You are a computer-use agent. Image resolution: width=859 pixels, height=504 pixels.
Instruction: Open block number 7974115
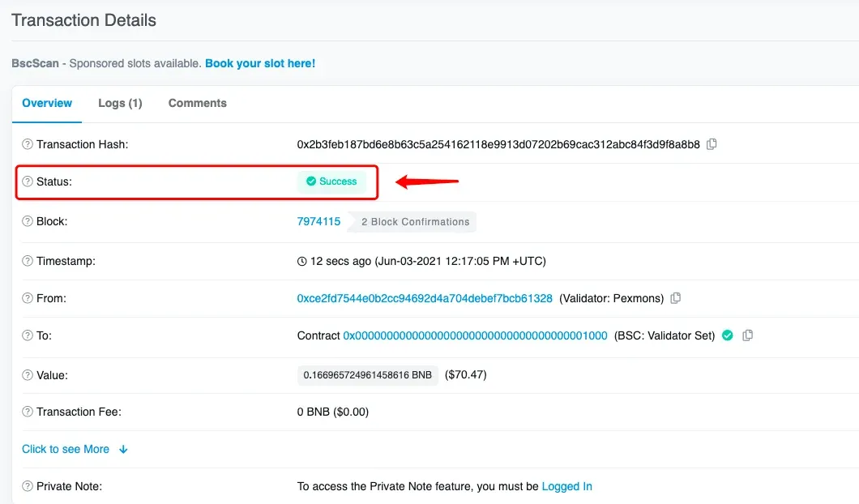point(318,221)
